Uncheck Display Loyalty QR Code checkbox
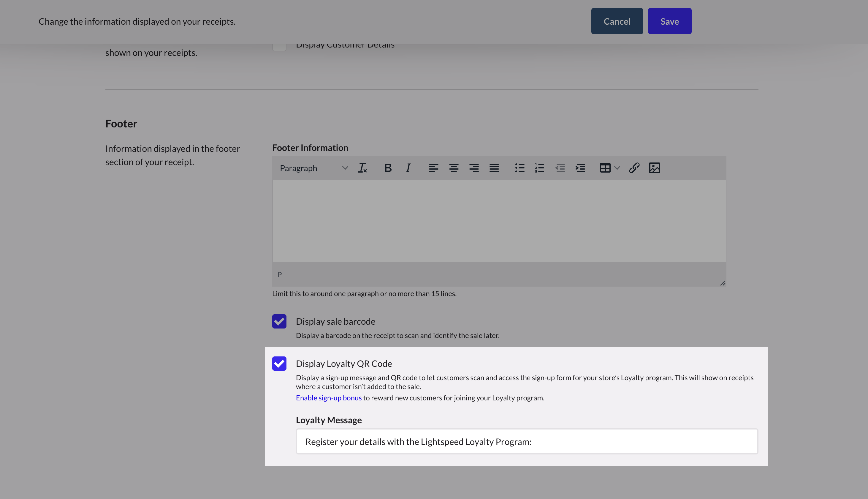Viewport: 868px width, 499px height. (x=279, y=364)
